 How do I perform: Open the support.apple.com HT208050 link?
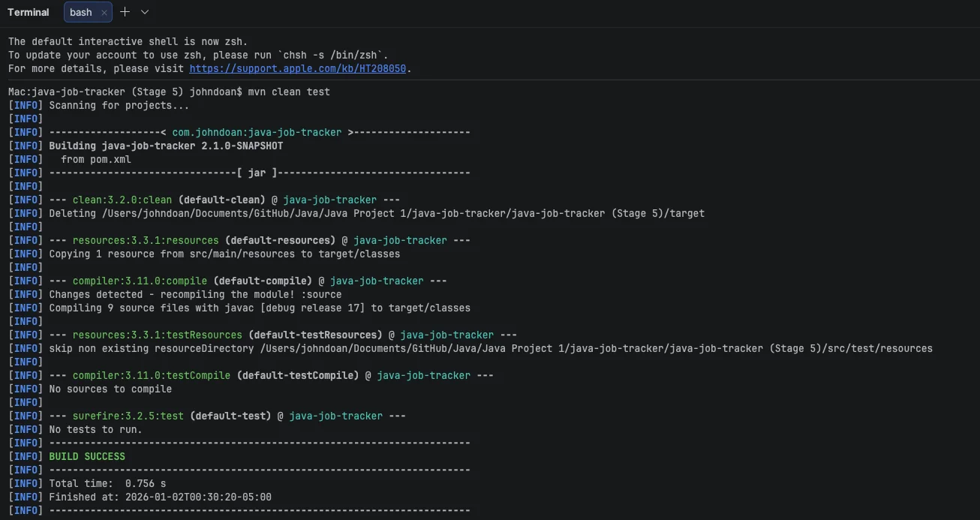(x=298, y=68)
